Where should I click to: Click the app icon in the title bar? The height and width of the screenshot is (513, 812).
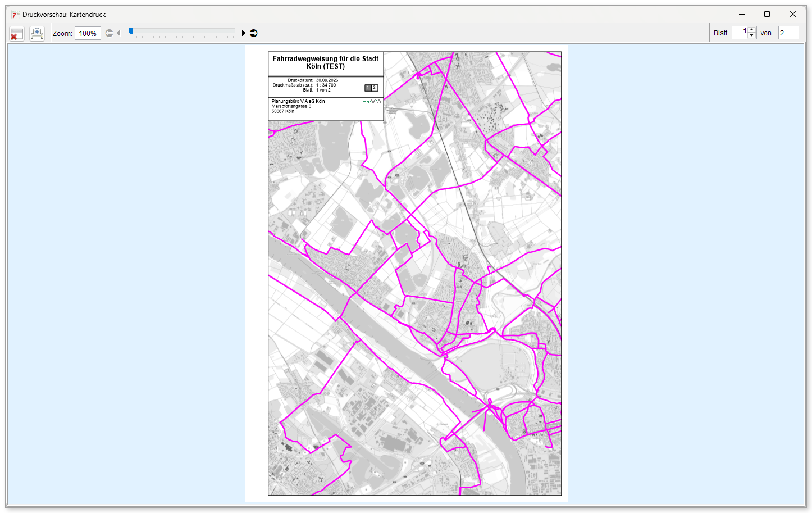pyautogui.click(x=15, y=15)
